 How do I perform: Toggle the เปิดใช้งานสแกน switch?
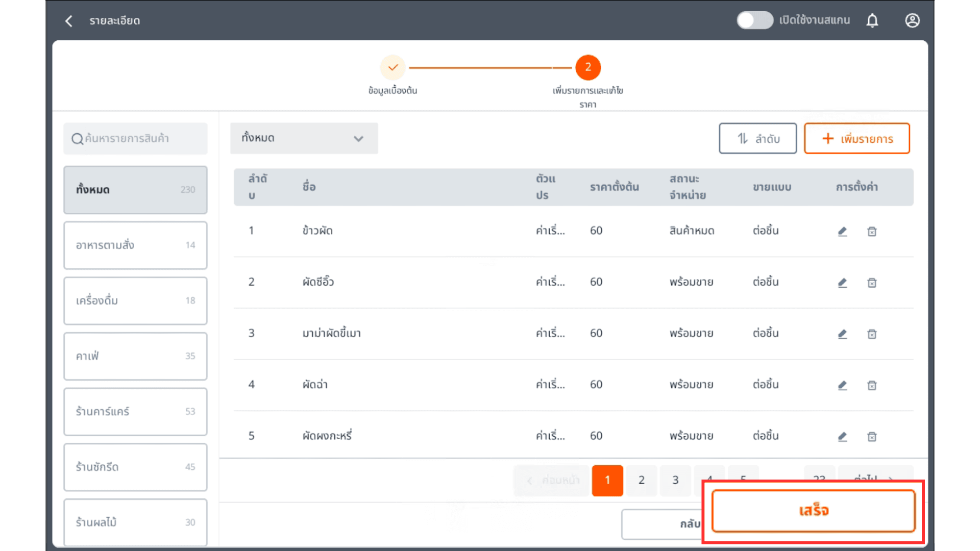click(x=754, y=20)
